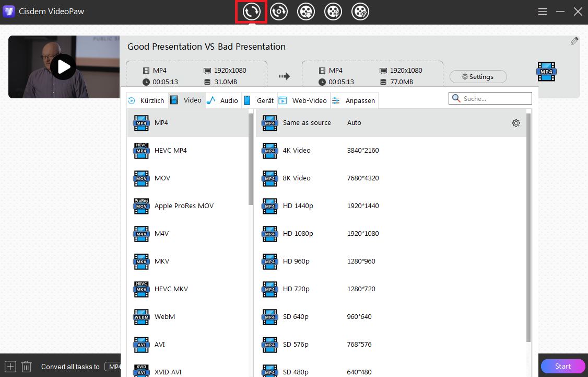Click the MP4 output format thumbnail icon
The height and width of the screenshot is (377, 588).
point(546,72)
